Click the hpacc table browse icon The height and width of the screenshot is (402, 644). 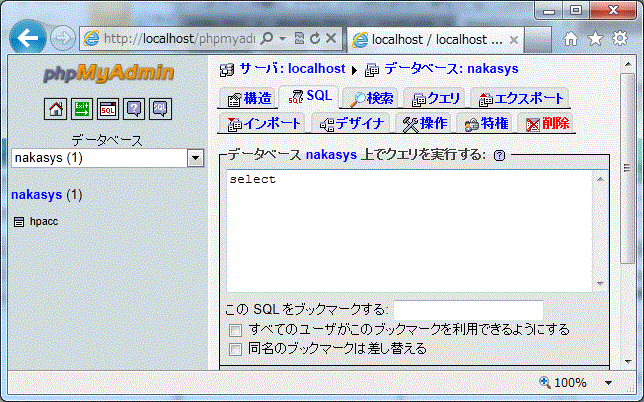pos(18,222)
